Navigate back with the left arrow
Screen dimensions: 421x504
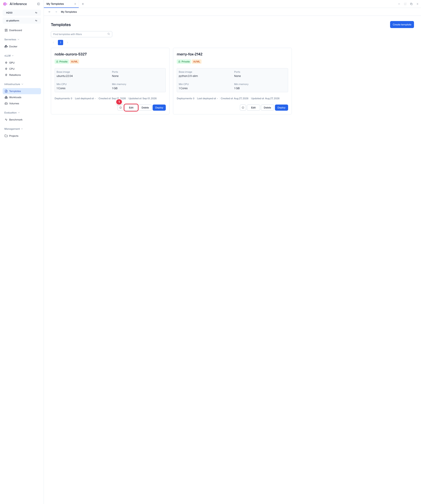click(50, 12)
